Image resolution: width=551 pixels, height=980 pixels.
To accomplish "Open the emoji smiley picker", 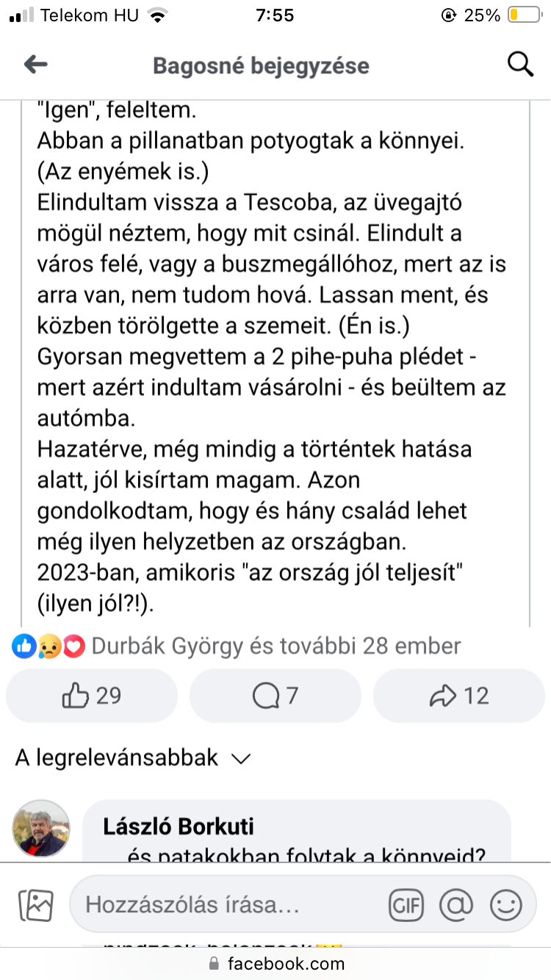I will tap(505, 905).
